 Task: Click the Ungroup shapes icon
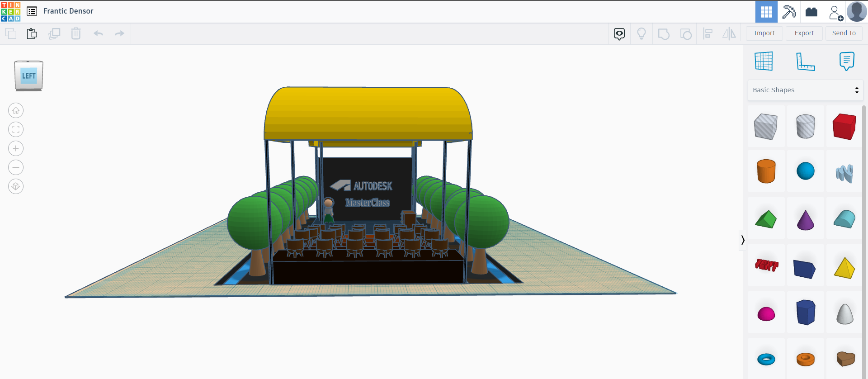686,34
